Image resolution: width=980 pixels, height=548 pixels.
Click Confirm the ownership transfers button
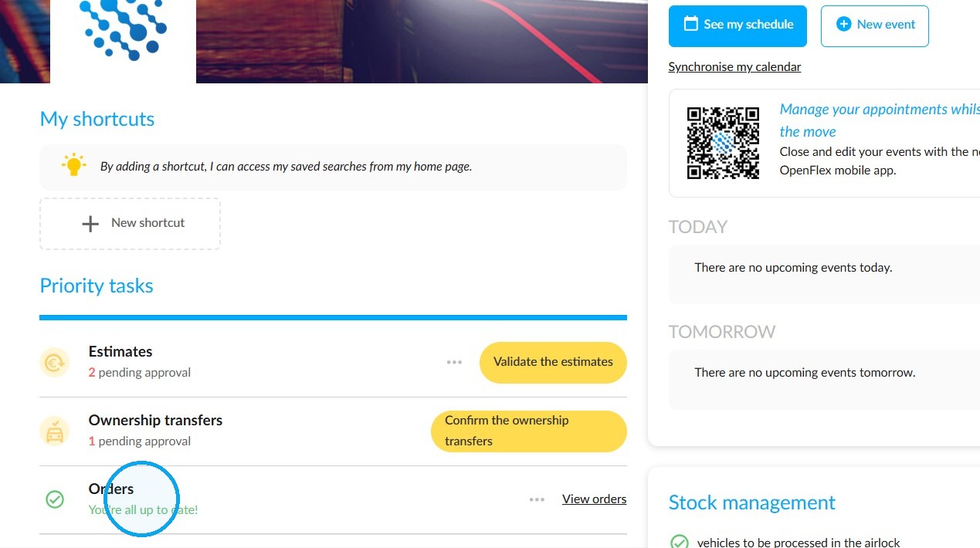(529, 431)
